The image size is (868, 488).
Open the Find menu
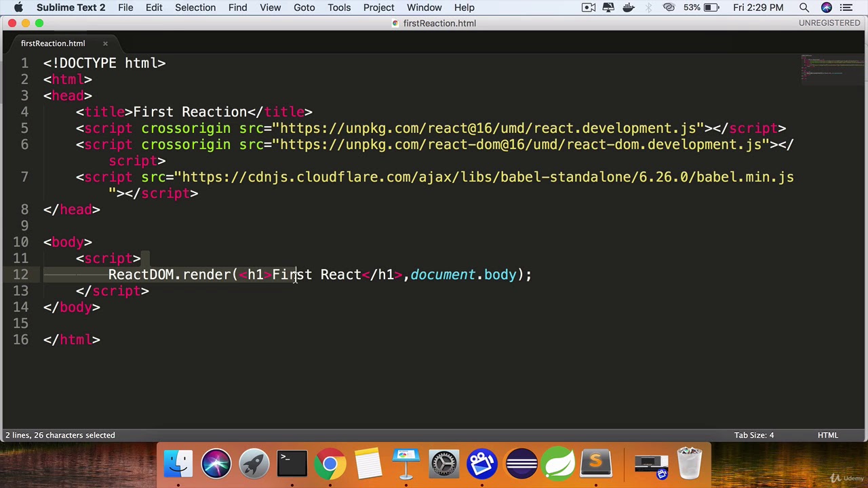[x=237, y=7]
